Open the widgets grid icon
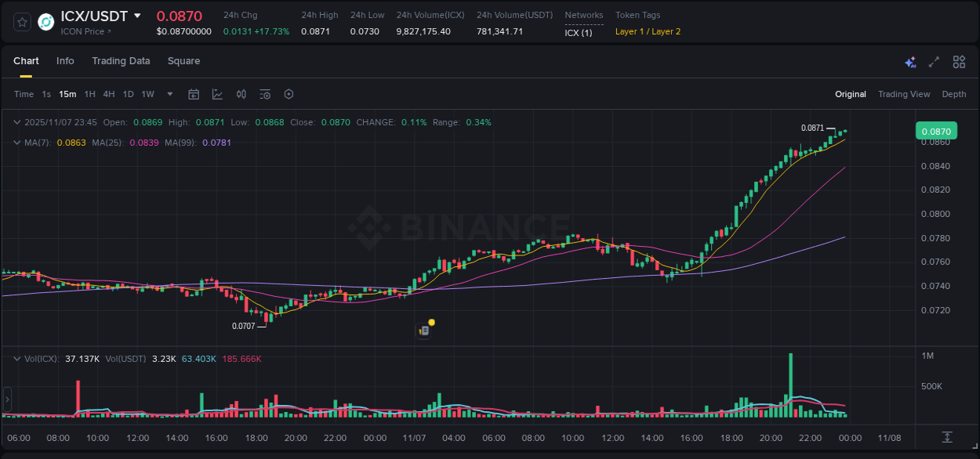This screenshot has height=459, width=980. (959, 62)
